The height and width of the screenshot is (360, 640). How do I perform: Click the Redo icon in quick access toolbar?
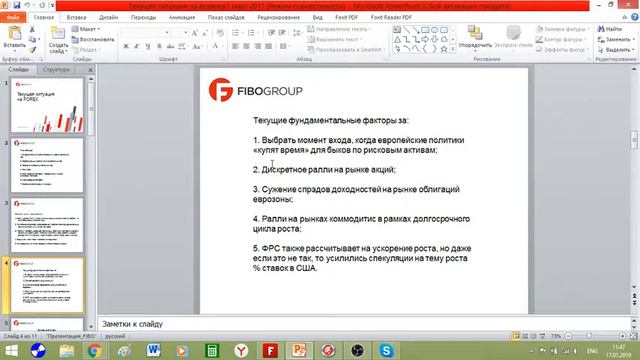42,5
